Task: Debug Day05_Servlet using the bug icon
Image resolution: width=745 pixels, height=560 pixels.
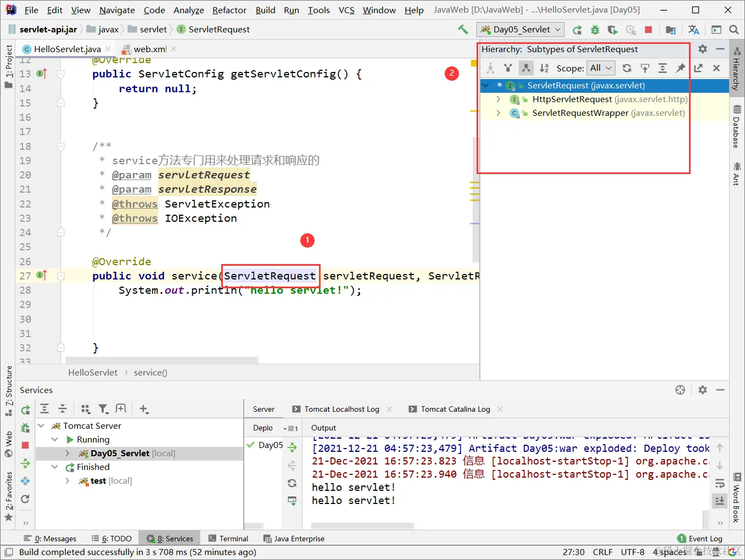Action: [x=595, y=30]
